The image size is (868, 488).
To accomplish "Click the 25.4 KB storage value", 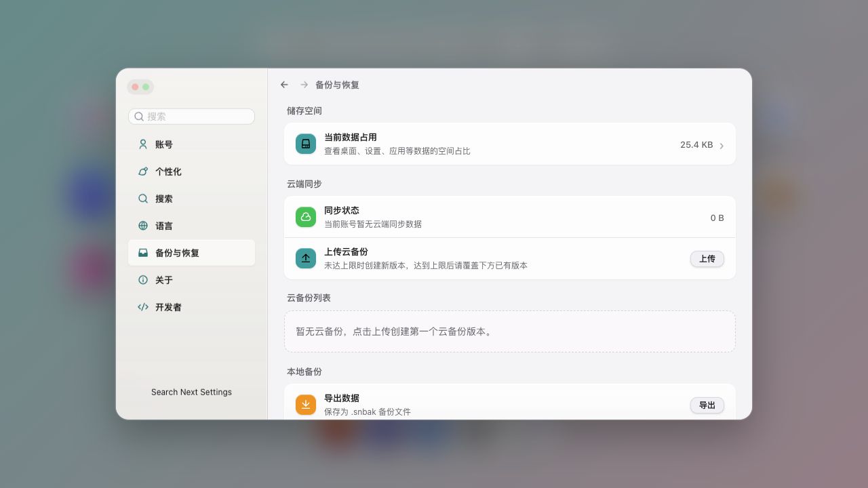I will click(x=696, y=145).
